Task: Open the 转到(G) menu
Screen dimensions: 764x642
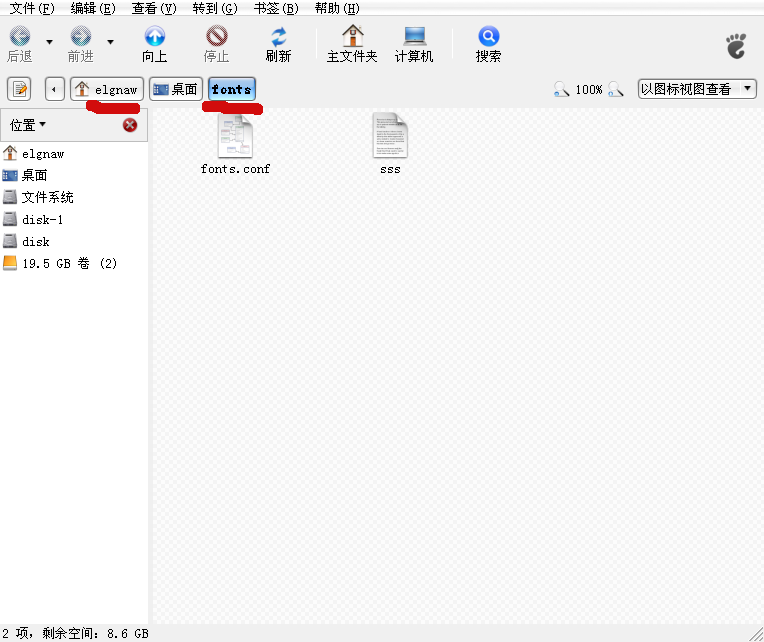Action: coord(215,8)
